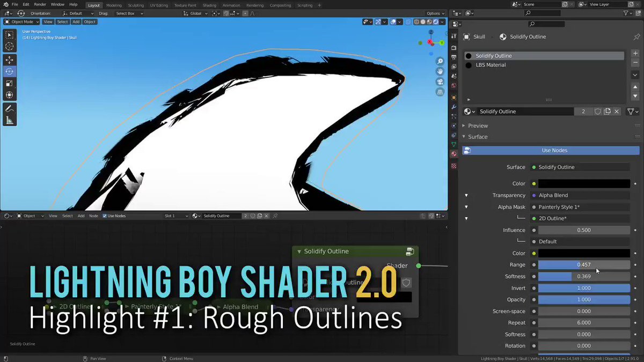Move material slot down
The height and width of the screenshot is (362, 644).
click(635, 96)
